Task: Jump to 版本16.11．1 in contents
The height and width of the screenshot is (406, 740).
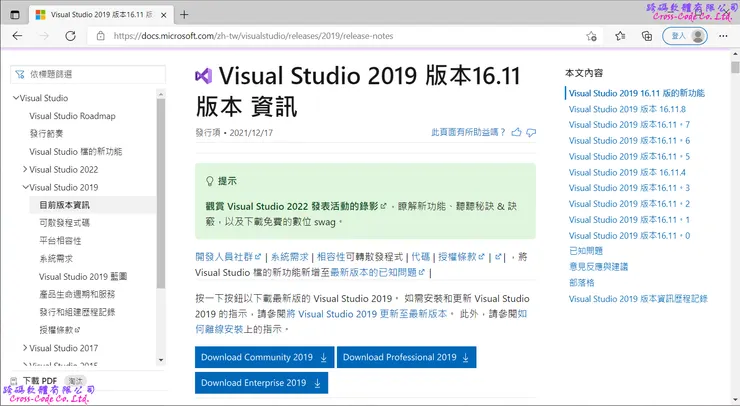Action: pyautogui.click(x=629, y=220)
